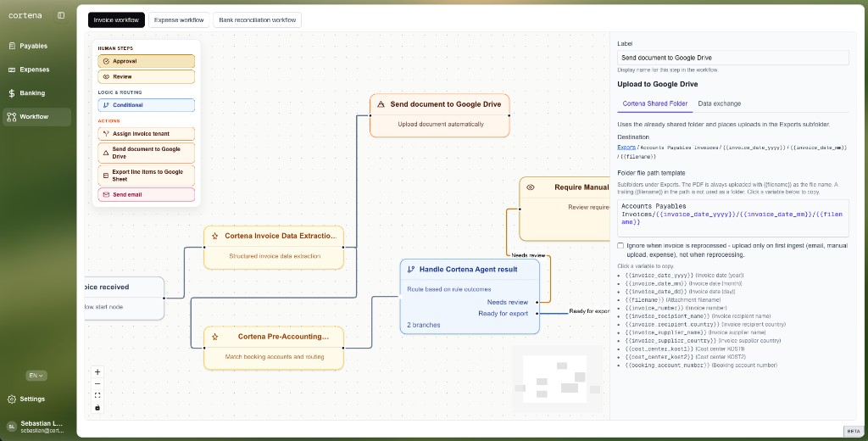The image size is (868, 441).
Task: Toggle the canvas lock icon
Action: pos(97,408)
